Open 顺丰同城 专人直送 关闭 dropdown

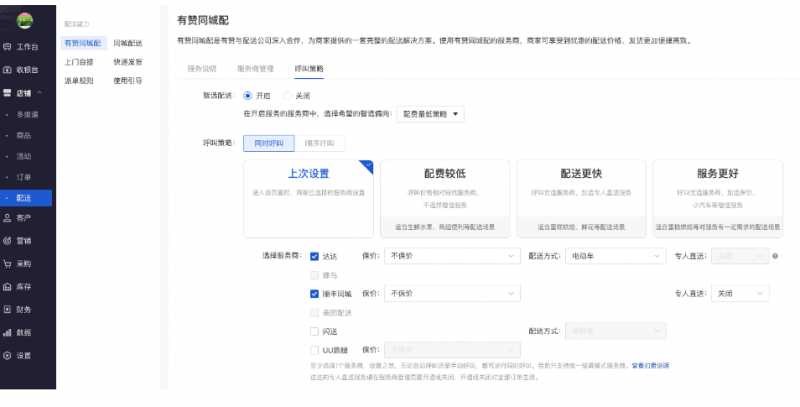point(740,293)
